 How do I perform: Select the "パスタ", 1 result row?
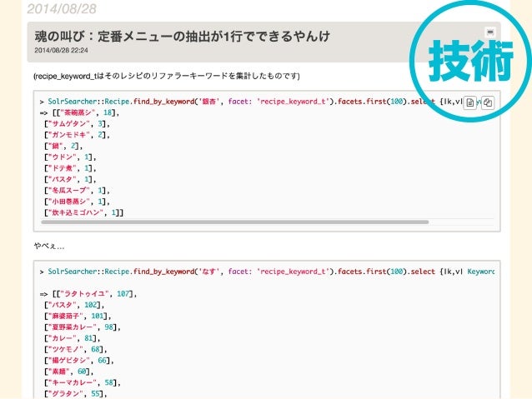[x=70, y=179]
